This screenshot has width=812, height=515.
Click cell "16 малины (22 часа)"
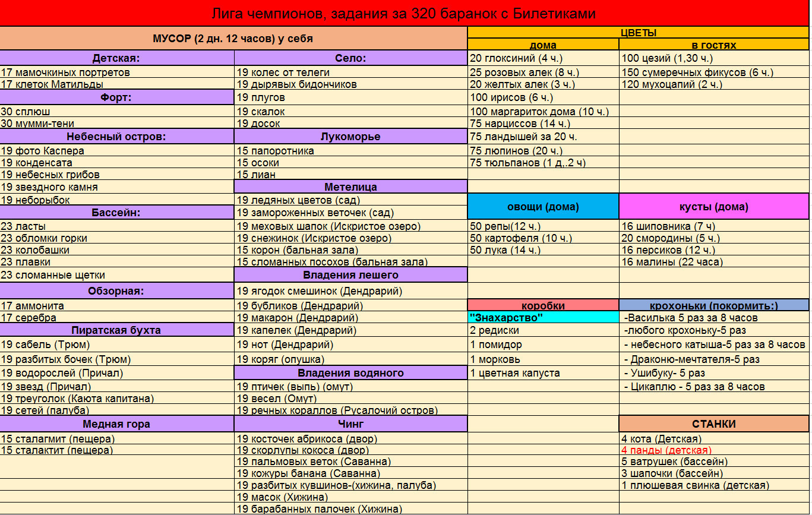point(714,262)
